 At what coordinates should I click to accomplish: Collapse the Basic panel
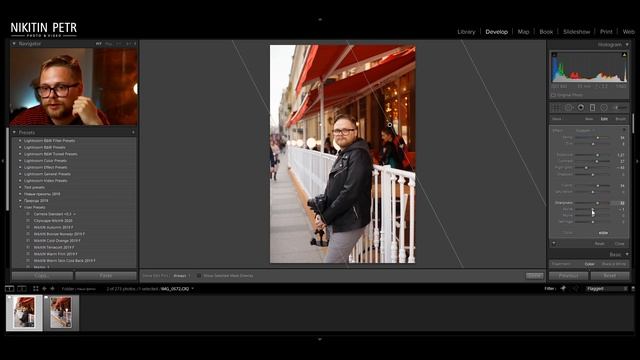pos(627,254)
